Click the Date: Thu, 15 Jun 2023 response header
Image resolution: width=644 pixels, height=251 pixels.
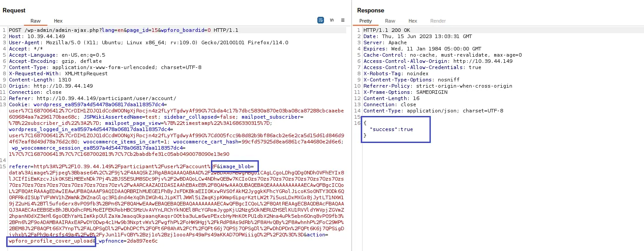point(418,36)
